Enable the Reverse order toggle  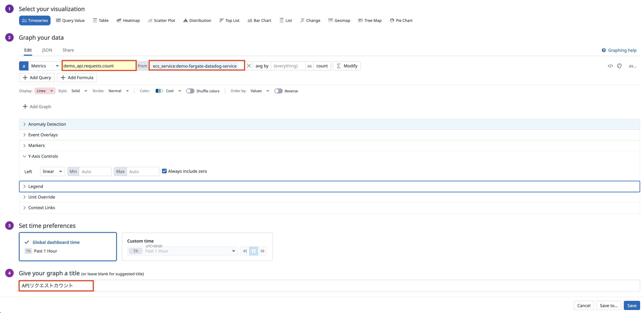coord(278,91)
